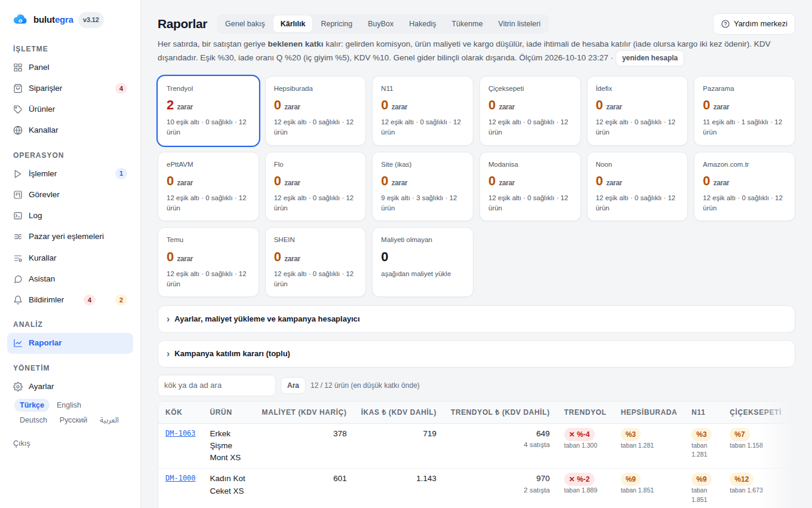The height and width of the screenshot is (508, 812).
Task: Expand Kampanya katılım kararı (toplu) section
Action: tap(476, 354)
